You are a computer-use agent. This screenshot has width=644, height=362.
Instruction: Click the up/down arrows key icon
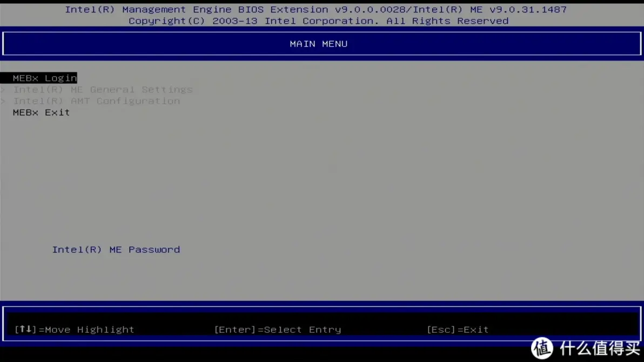[x=25, y=329]
